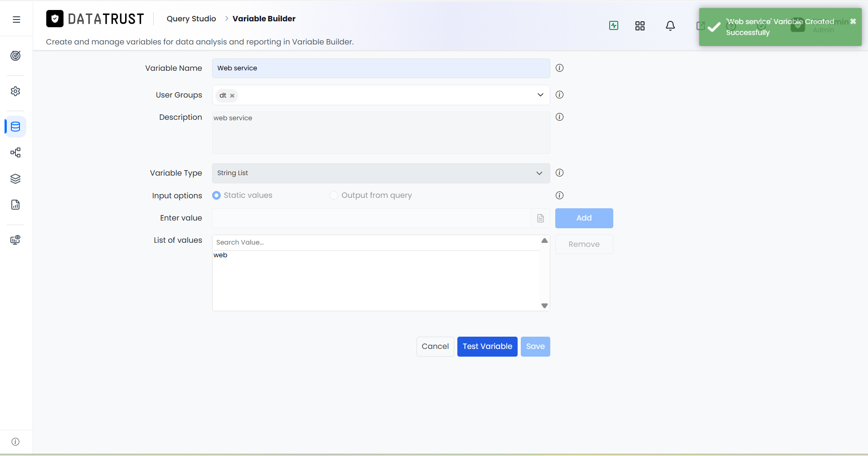Click the layers stack sidebar icon
868x456 pixels.
(15, 179)
